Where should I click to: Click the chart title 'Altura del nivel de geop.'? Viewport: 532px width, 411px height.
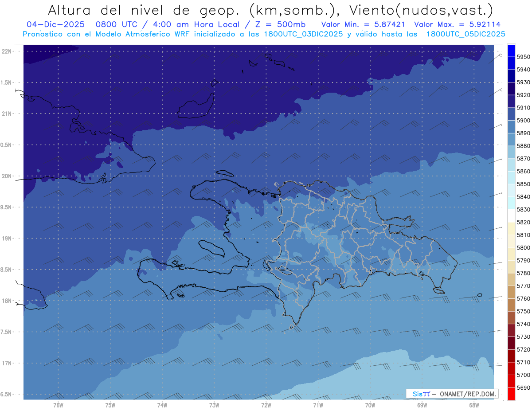(145, 10)
